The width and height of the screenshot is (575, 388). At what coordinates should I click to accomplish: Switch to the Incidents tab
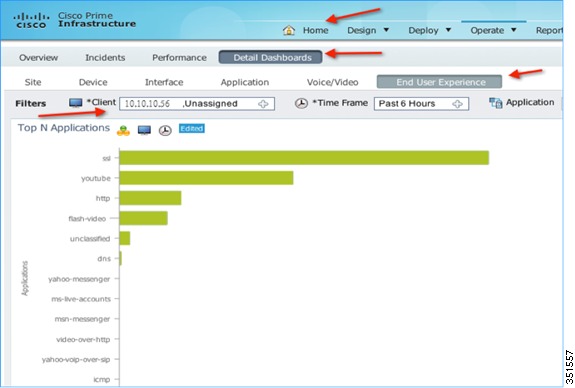[x=105, y=58]
